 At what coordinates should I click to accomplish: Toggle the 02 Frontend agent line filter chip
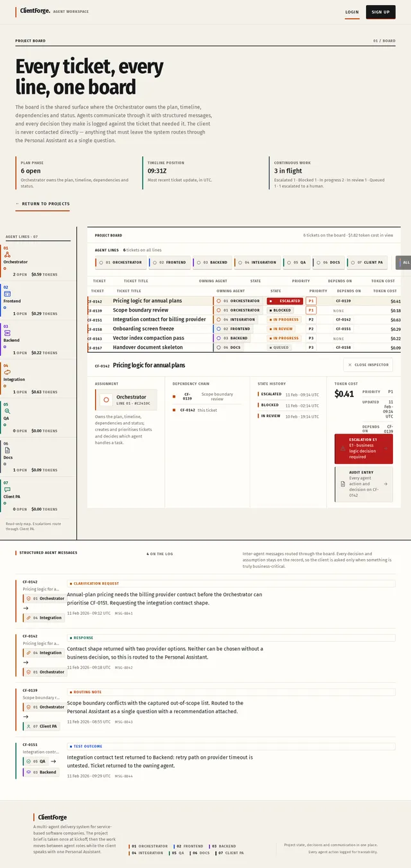(169, 262)
